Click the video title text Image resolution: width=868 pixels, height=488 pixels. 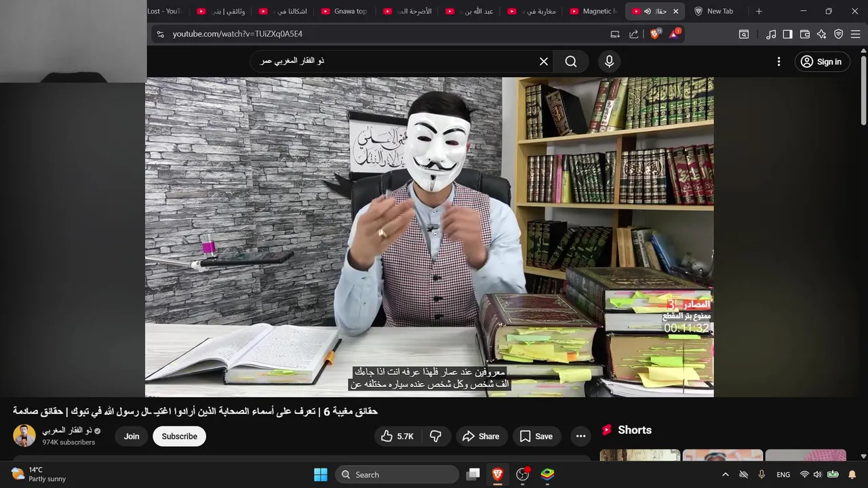[x=195, y=411]
